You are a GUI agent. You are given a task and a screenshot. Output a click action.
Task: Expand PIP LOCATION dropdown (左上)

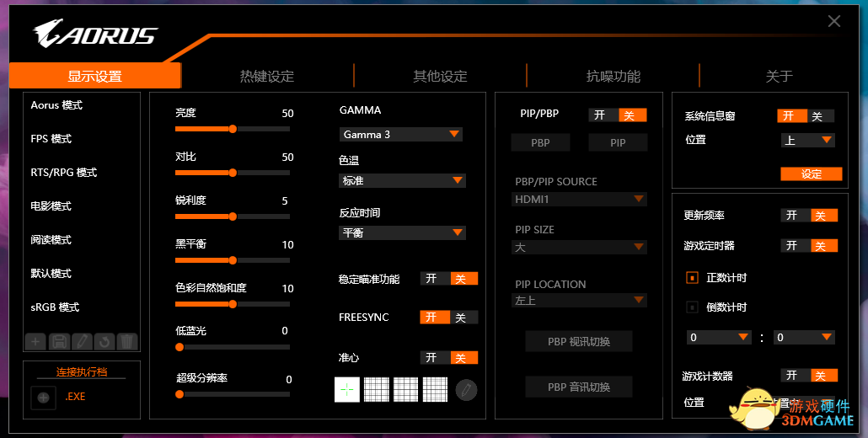click(579, 301)
